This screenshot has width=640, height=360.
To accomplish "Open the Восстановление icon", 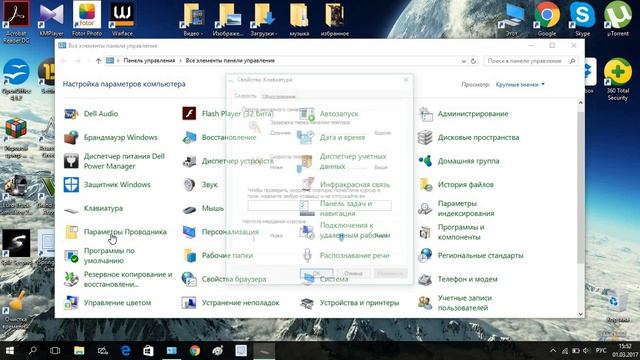I will tap(189, 138).
